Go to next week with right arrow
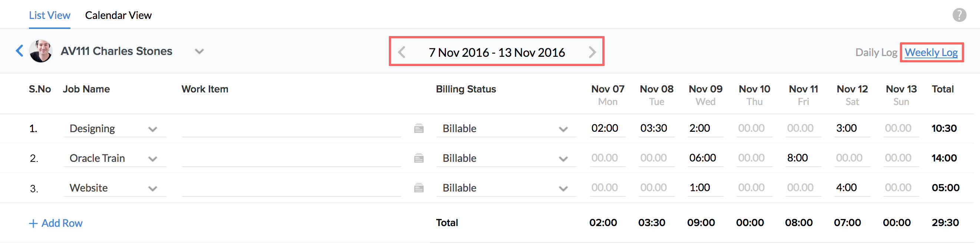The image size is (980, 245). pyautogui.click(x=592, y=52)
